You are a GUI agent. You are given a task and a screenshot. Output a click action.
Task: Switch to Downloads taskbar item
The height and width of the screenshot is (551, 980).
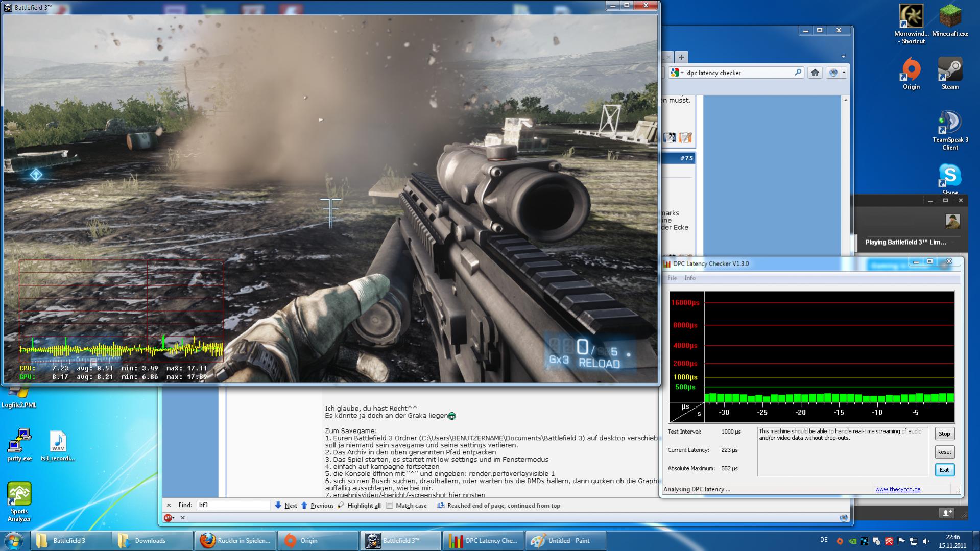(x=153, y=541)
